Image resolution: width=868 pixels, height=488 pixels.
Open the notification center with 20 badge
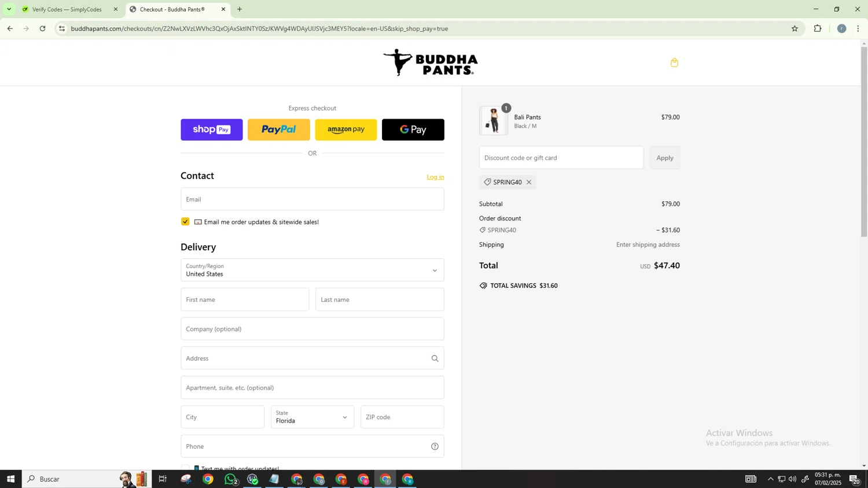tap(855, 479)
